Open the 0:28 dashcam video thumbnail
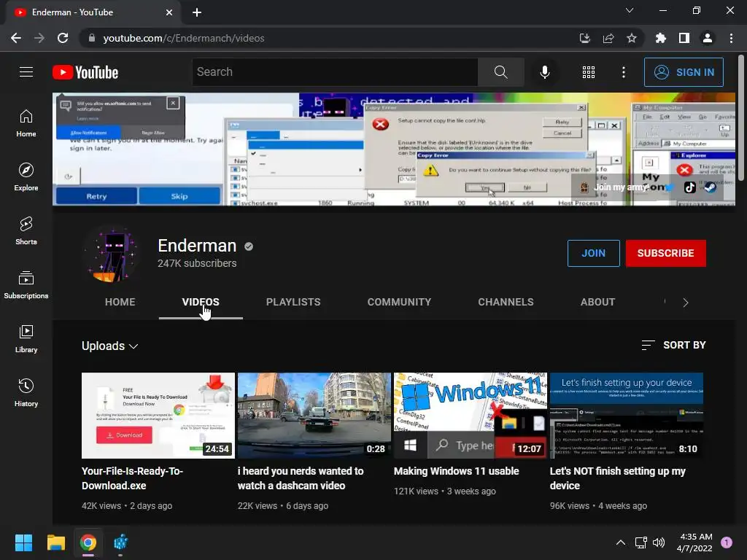The image size is (747, 560). tap(314, 415)
